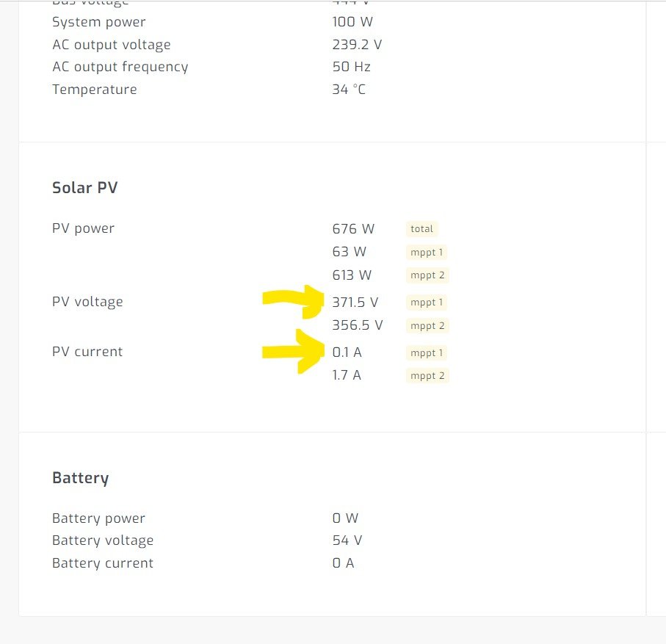Select the mppt 1 badge next to 63 W
The width and height of the screenshot is (666, 644).
(x=427, y=253)
